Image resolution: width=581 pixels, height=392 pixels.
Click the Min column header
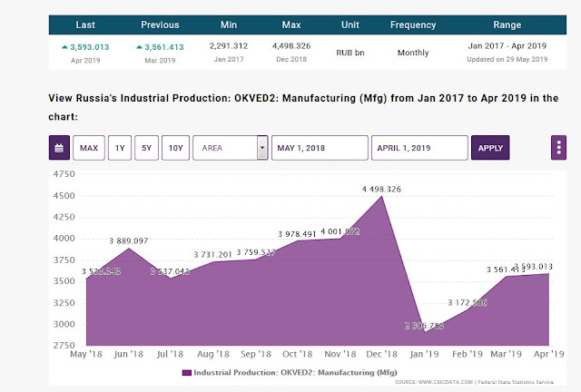click(x=229, y=24)
